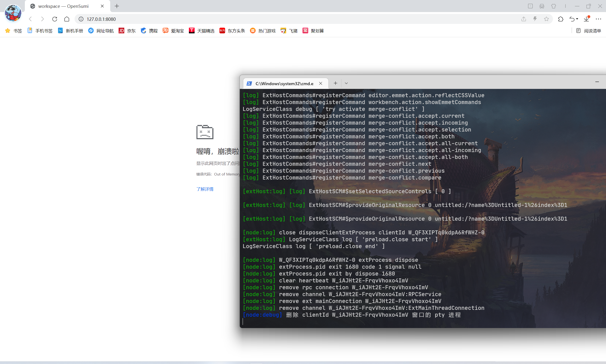
Task: Close the cmd.exe terminal tab
Action: pos(321,83)
